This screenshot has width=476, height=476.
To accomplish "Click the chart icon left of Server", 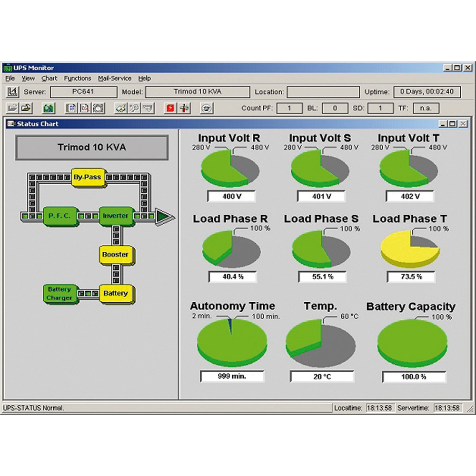I will [13, 91].
